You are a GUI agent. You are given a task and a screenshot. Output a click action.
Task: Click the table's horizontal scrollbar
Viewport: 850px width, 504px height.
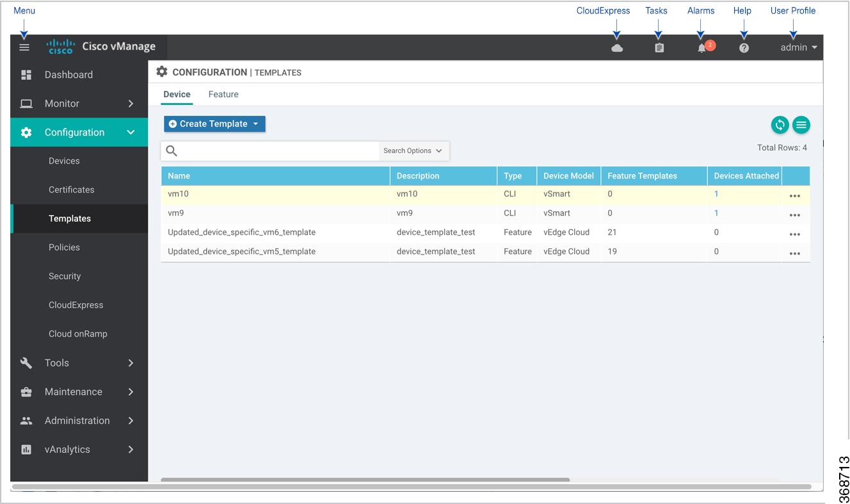click(x=365, y=480)
